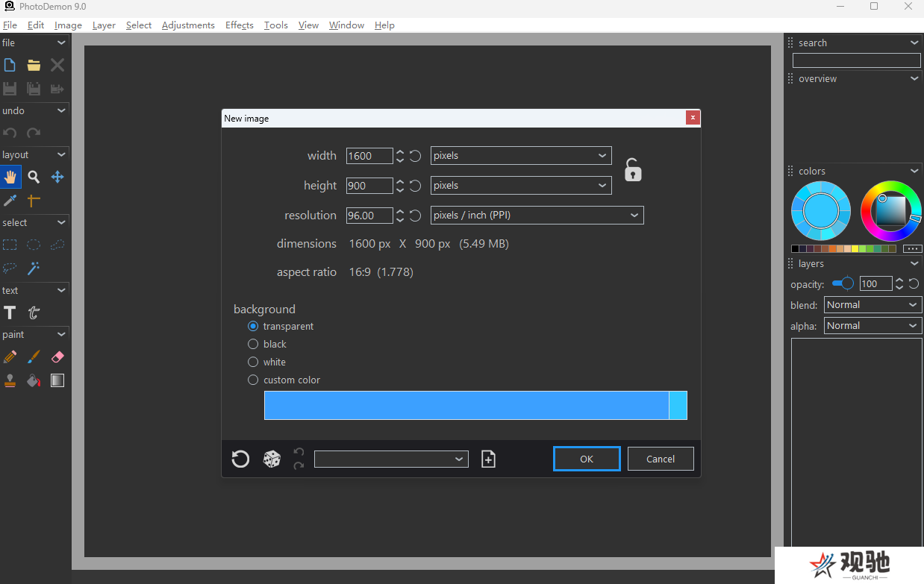The width and height of the screenshot is (924, 584).
Task: Select the Elliptical selection tool
Action: 34,245
